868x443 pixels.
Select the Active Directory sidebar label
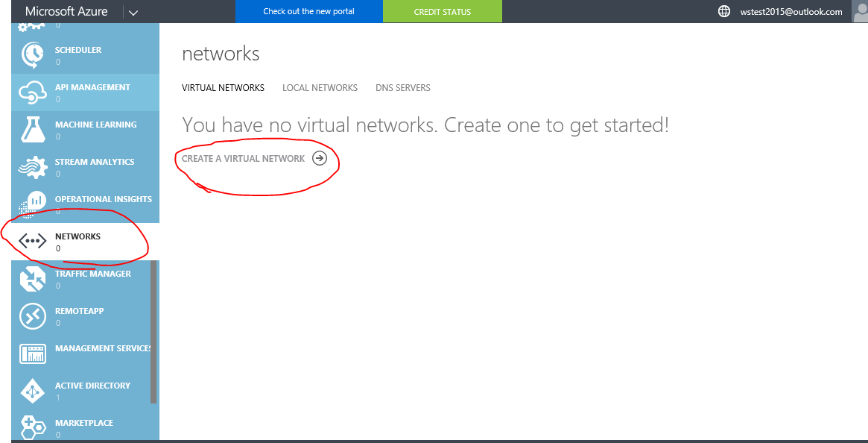click(92, 386)
